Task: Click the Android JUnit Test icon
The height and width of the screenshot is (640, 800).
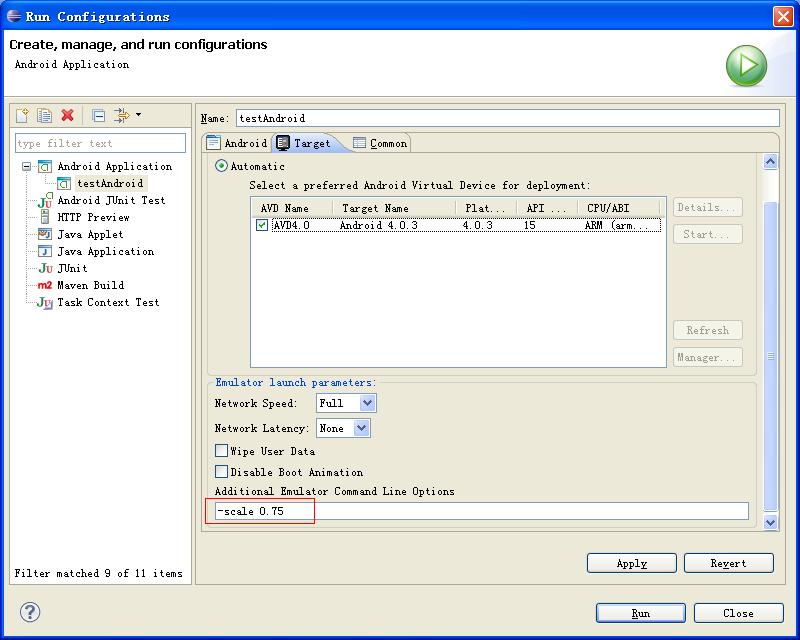Action: pos(45,200)
